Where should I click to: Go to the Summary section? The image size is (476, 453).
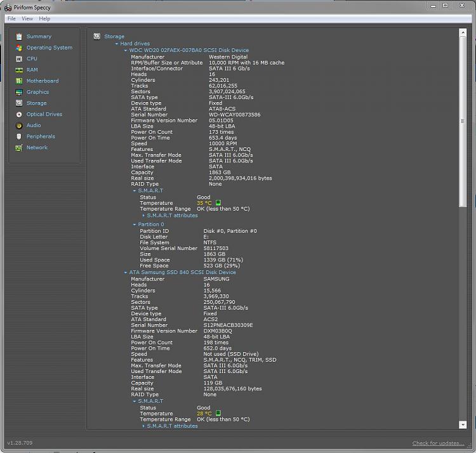pos(39,36)
